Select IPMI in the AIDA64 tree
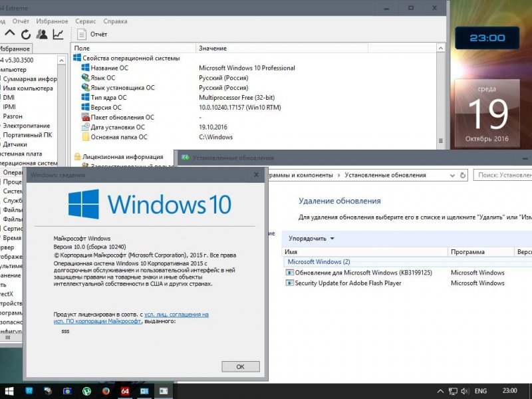This screenshot has width=532, height=399. pos(9,107)
